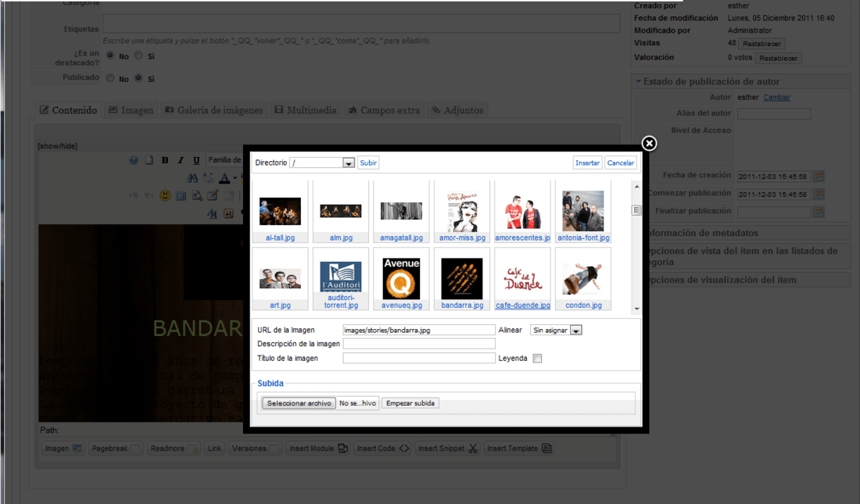
Task: Click the Readmore button below editor
Action: click(174, 449)
